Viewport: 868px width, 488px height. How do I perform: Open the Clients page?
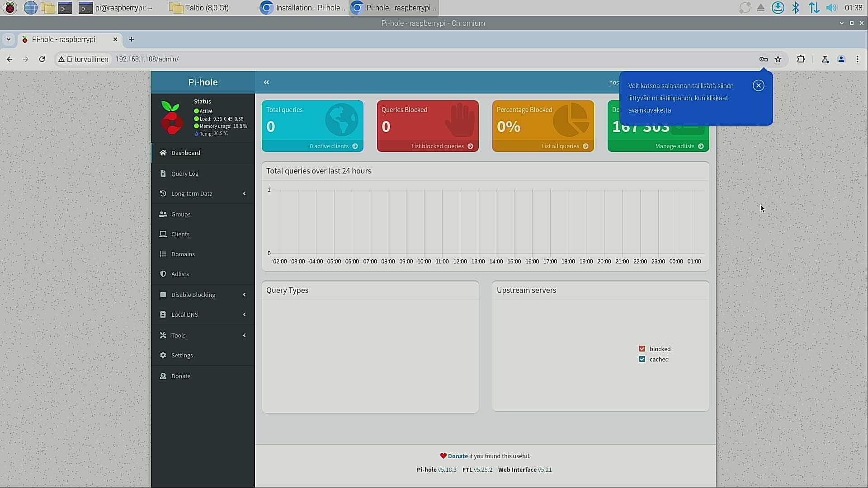coord(203,234)
